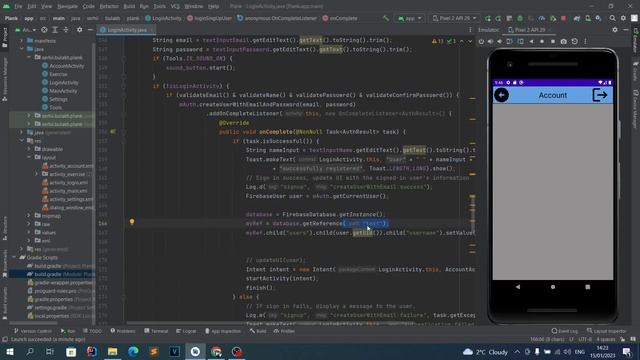Image resolution: width=640 pixels, height=360 pixels.
Task: Open IDE settings gear in main toolbar
Action: (x=623, y=18)
